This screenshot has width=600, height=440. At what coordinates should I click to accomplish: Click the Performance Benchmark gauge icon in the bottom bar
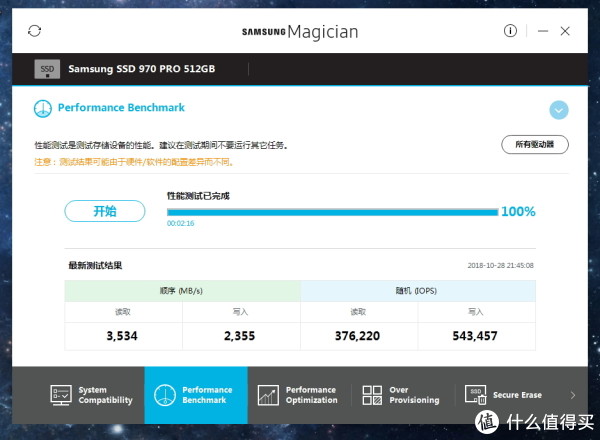(165, 395)
